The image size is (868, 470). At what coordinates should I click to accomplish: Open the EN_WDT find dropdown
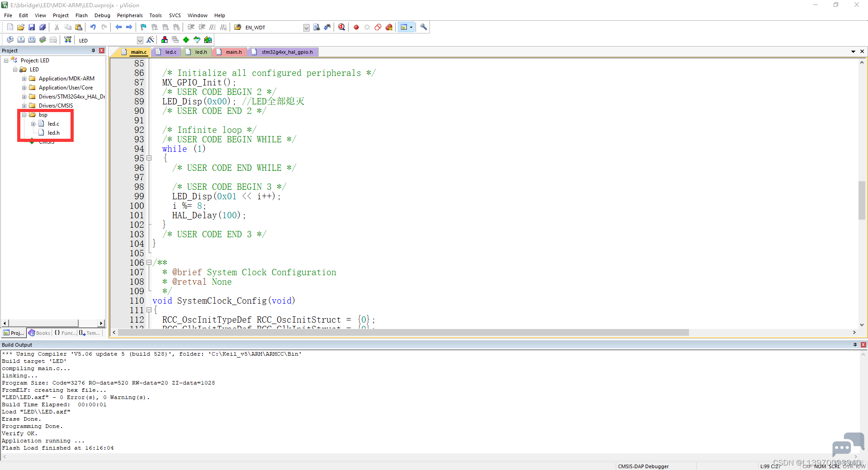(306, 28)
